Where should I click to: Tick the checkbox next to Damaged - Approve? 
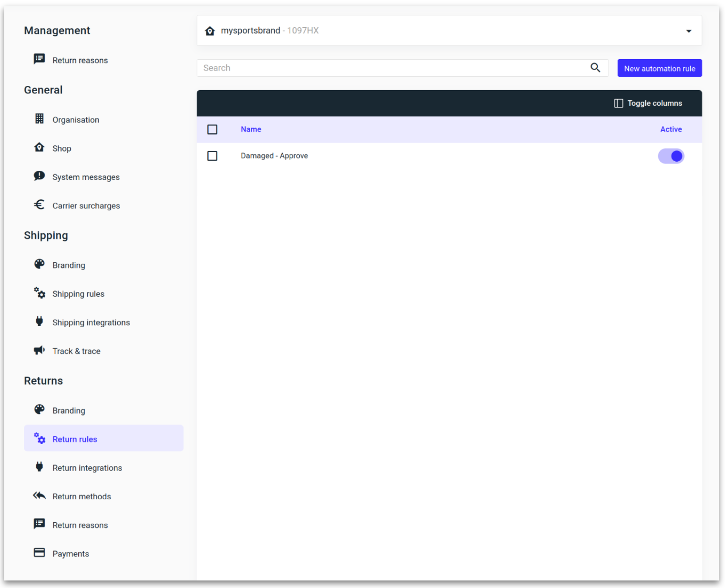coord(213,156)
